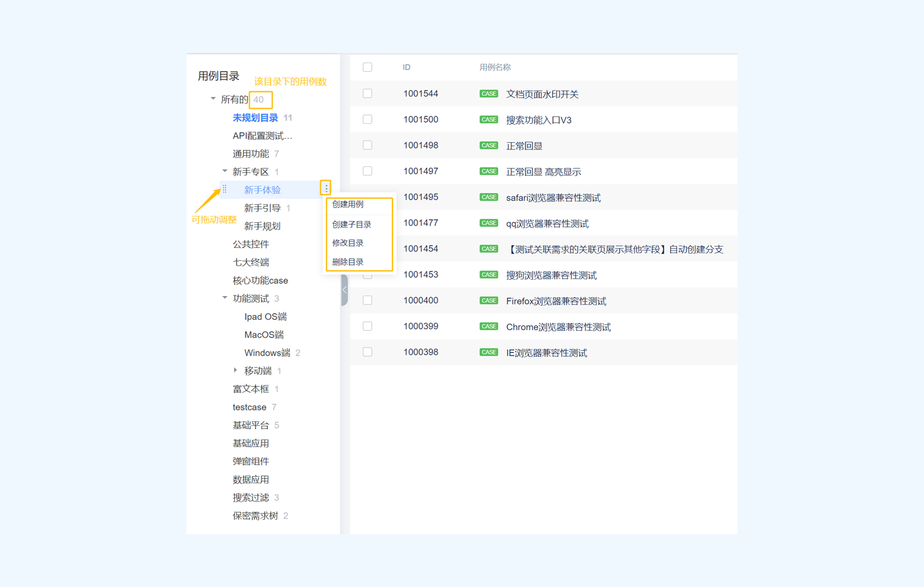Click the ID cell 1001453
This screenshot has height=587, width=924.
(421, 275)
